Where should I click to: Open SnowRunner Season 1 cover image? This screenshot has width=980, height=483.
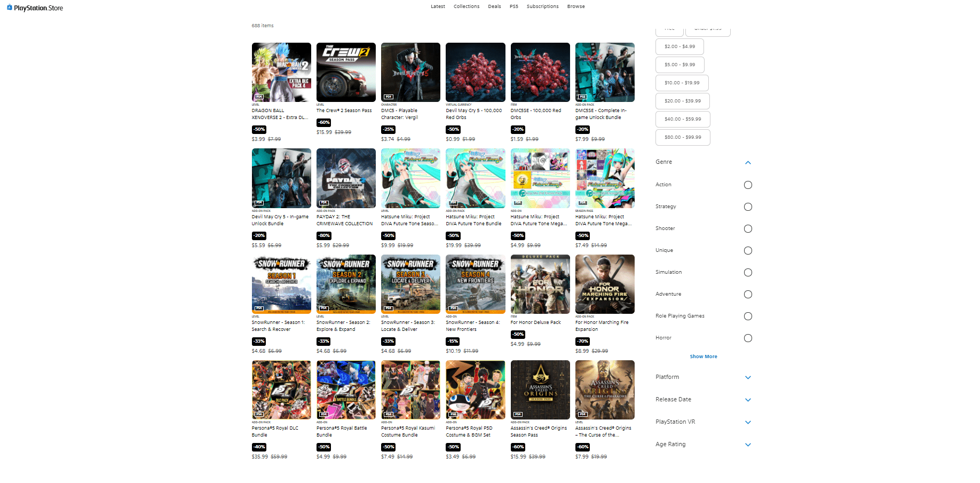point(281,284)
